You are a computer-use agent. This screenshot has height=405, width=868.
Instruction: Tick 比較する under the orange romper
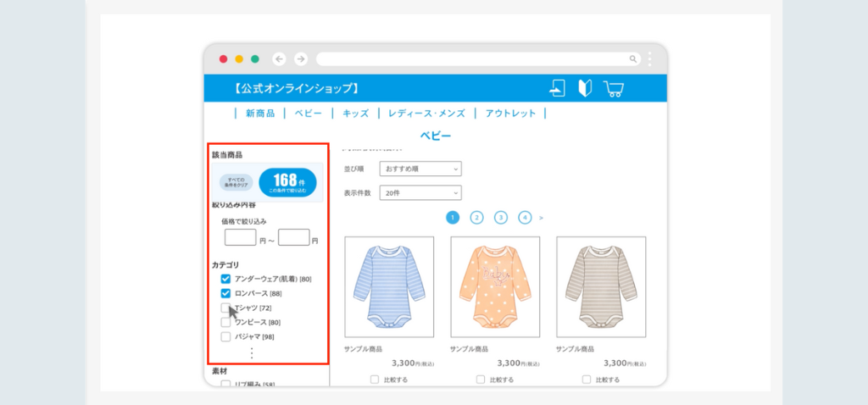tap(481, 380)
